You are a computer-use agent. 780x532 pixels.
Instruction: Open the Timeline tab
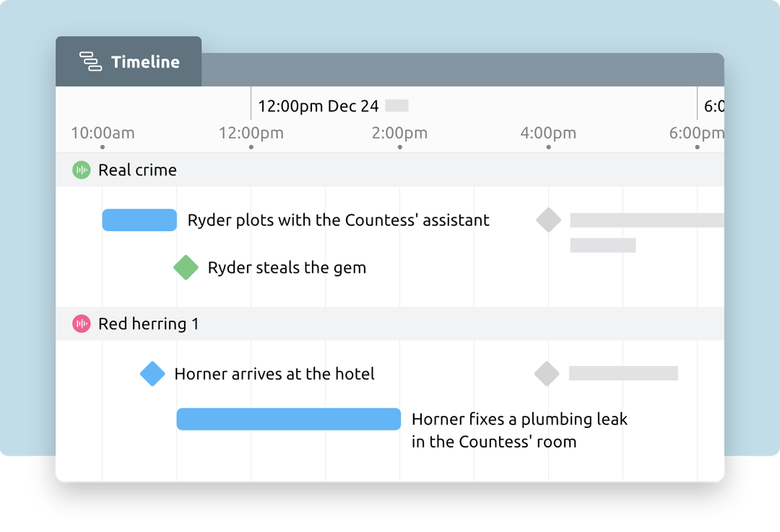[129, 62]
